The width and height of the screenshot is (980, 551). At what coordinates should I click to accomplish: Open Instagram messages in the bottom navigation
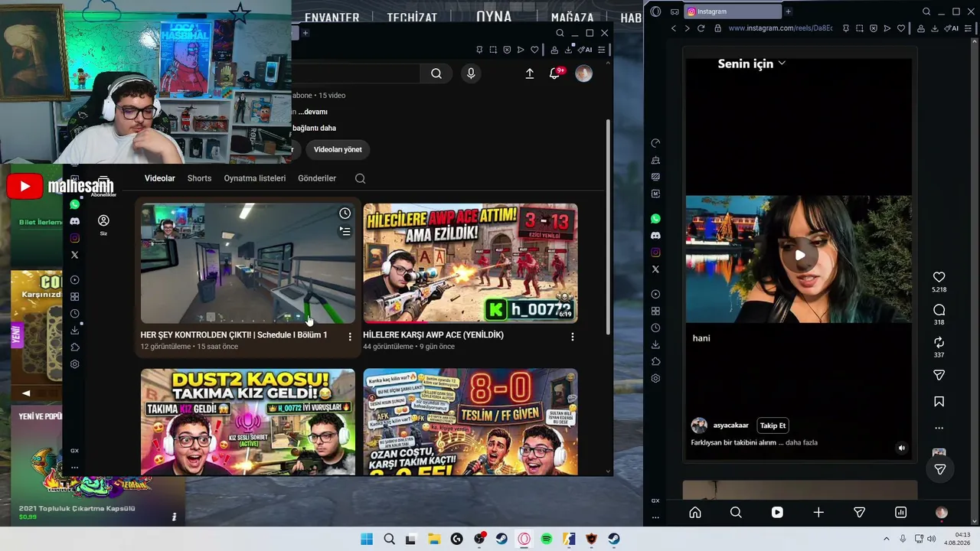pos(859,513)
